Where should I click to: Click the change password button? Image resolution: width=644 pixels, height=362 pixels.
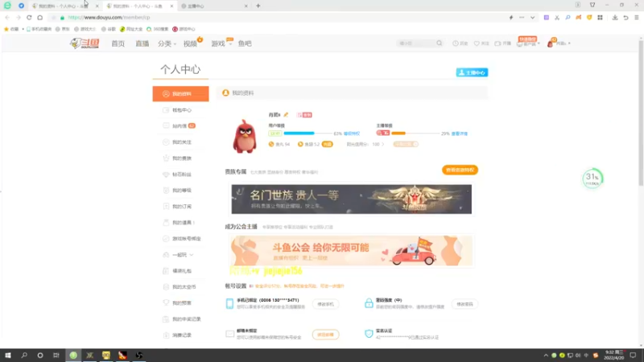click(464, 304)
